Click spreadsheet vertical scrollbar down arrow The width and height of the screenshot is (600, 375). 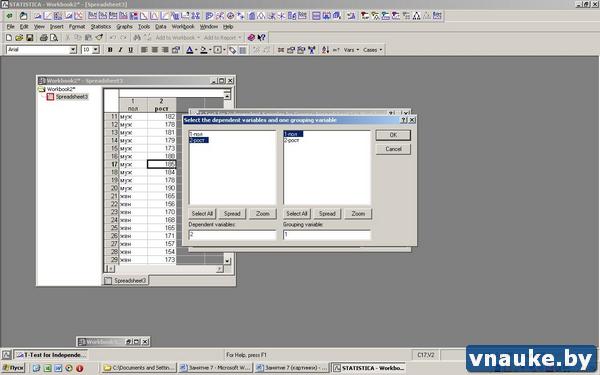click(x=227, y=261)
